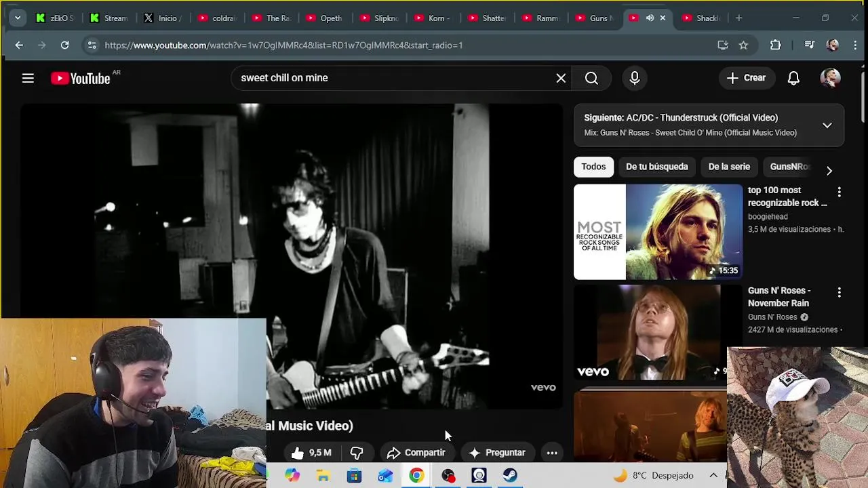The width and height of the screenshot is (868, 488).
Task: Open Copilot from the taskbar
Action: point(292,476)
